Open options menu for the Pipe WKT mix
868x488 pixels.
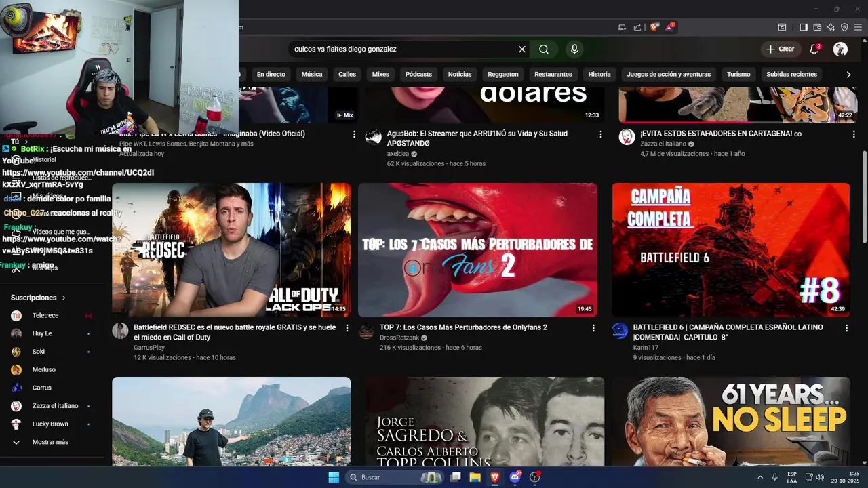pyautogui.click(x=354, y=134)
